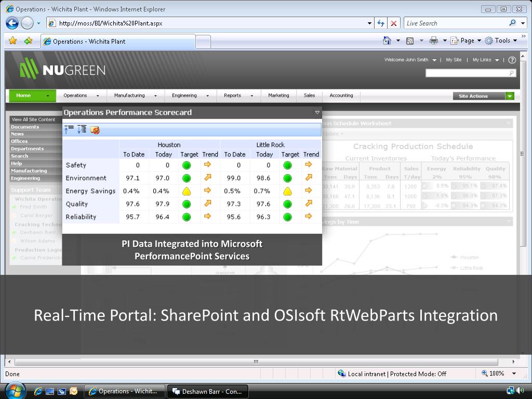The height and width of the screenshot is (399, 532).
Task: Open the Engineering navigation menu
Action: [190, 96]
